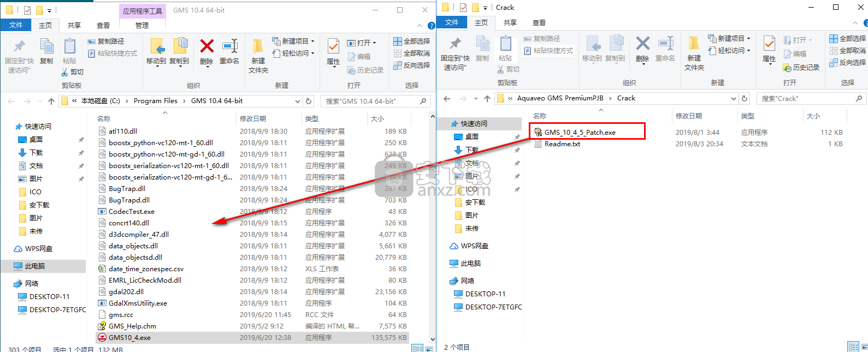The height and width of the screenshot is (352, 868).
Task: Click New folder icon in GMS window
Action: (258, 46)
